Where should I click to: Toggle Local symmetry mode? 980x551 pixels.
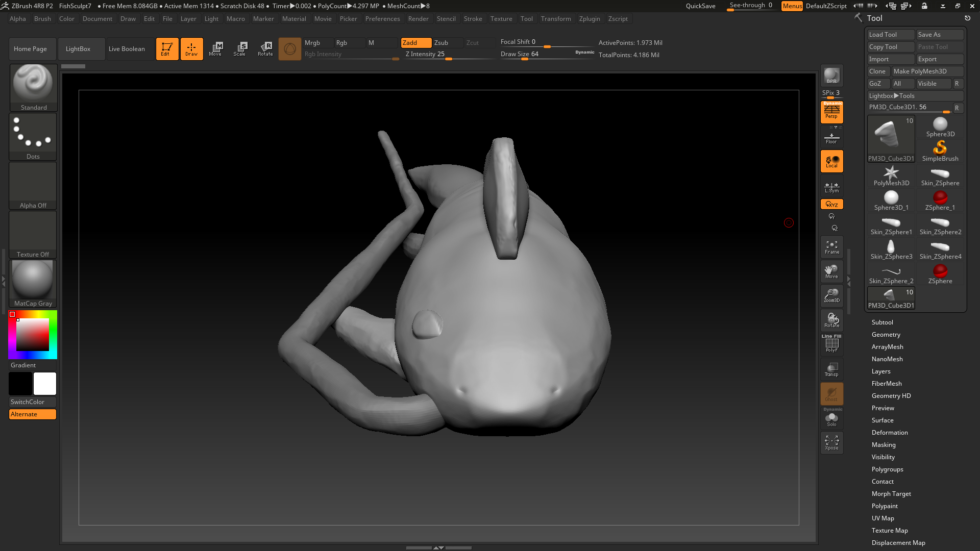[831, 162]
